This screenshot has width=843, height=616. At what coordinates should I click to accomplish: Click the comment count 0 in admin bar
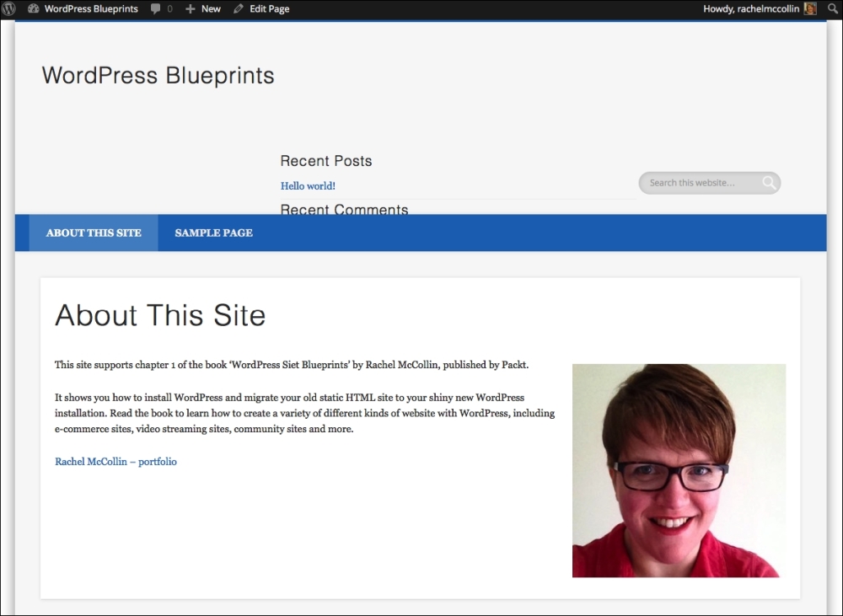170,8
